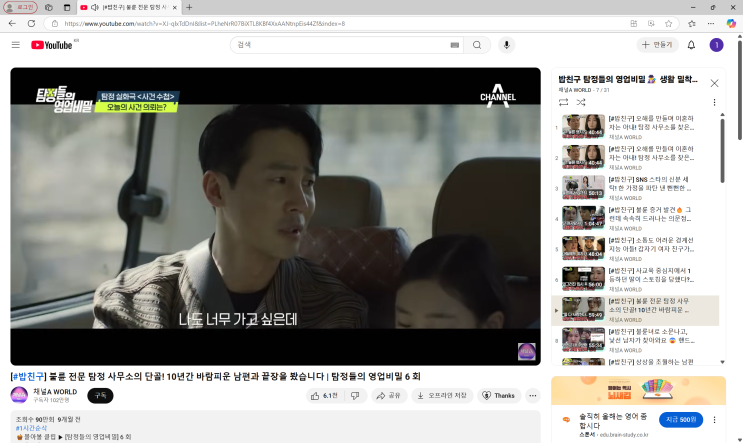Open playlist item 3 SNS 스타의 신분
The height and width of the screenshot is (443, 743).
(x=635, y=188)
